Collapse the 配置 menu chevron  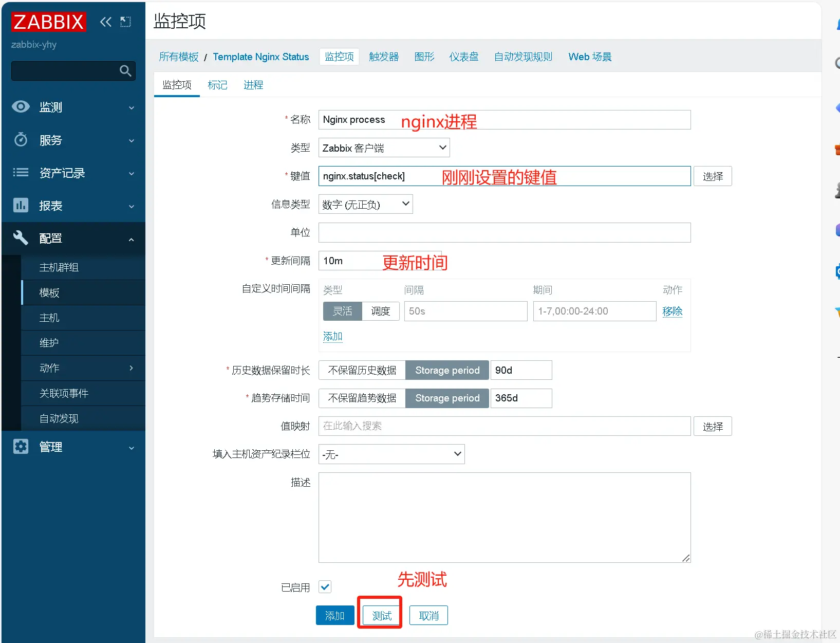[132, 239]
